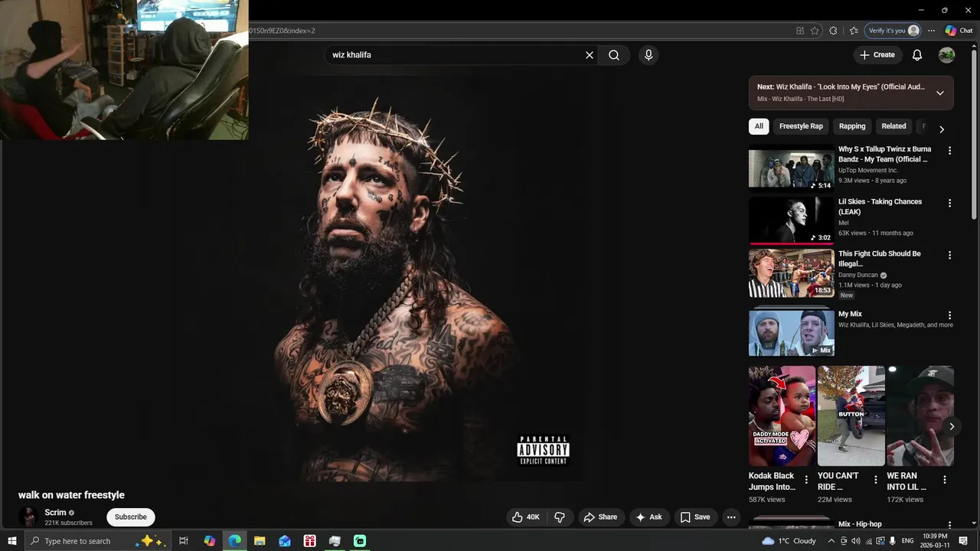
Task: Like the walk on water freestyle video
Action: [x=527, y=517]
